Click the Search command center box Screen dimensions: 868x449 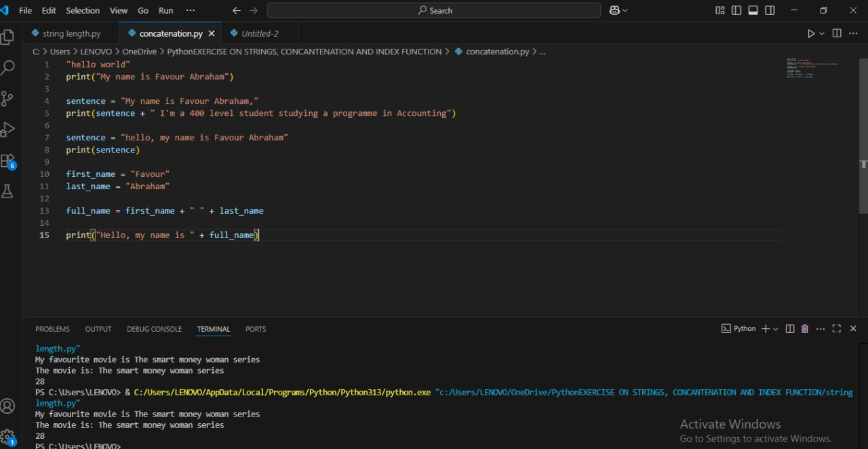click(434, 10)
